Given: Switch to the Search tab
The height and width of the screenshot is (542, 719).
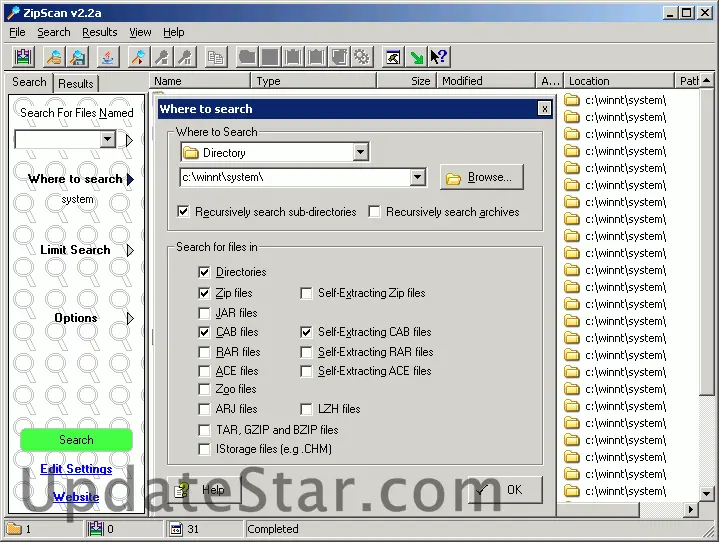Looking at the screenshot, I should coord(29,82).
